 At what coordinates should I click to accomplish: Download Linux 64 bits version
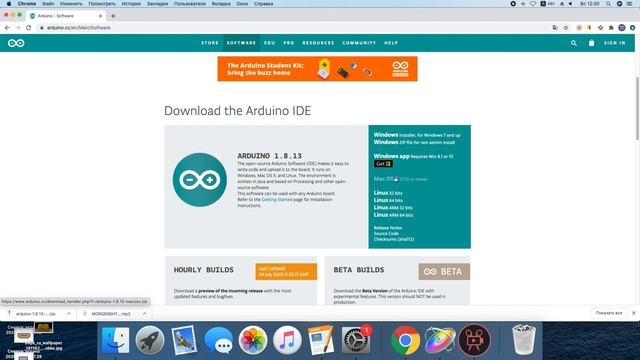[x=388, y=200]
